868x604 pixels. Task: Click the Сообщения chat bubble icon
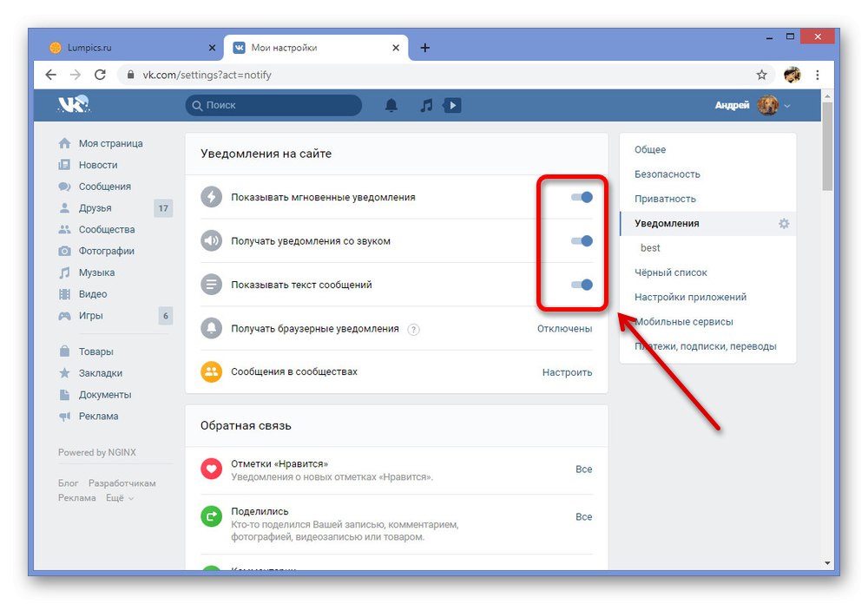click(65, 187)
